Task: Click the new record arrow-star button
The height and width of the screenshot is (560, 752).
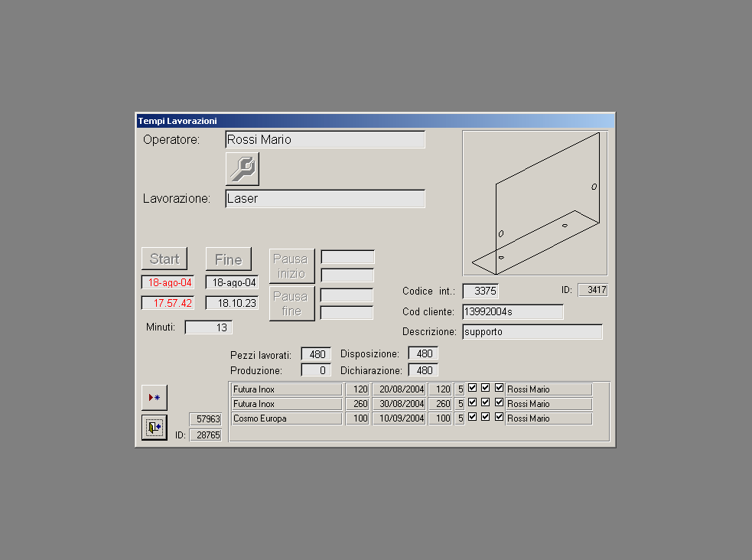Action: 155,398
